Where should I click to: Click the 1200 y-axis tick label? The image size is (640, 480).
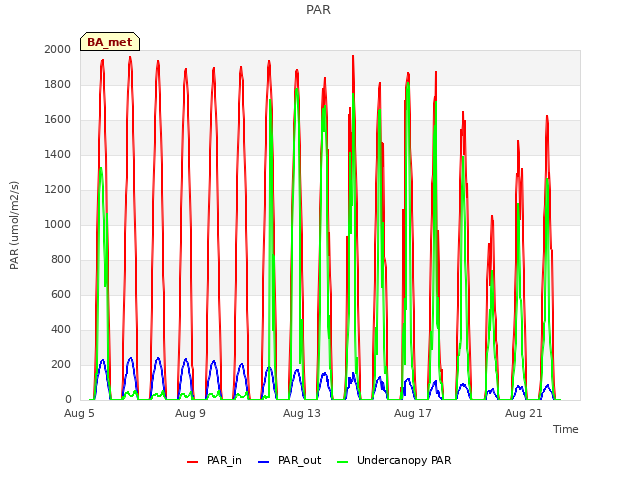(x=58, y=189)
